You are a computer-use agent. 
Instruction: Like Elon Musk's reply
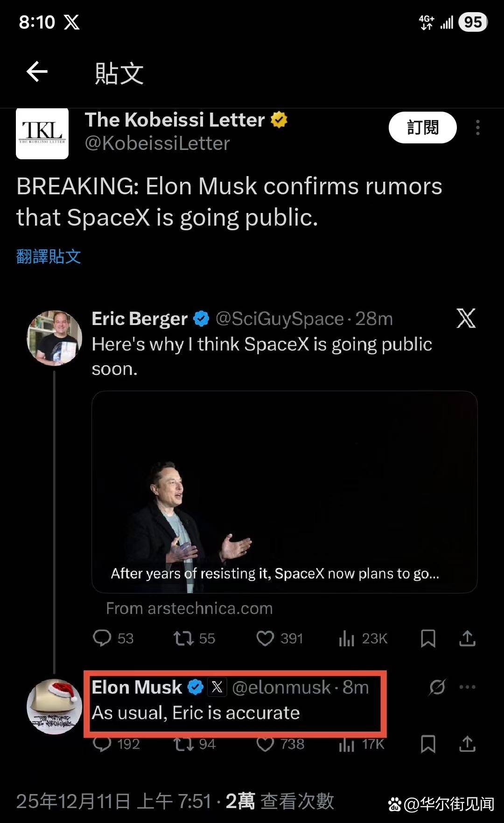[x=265, y=744]
